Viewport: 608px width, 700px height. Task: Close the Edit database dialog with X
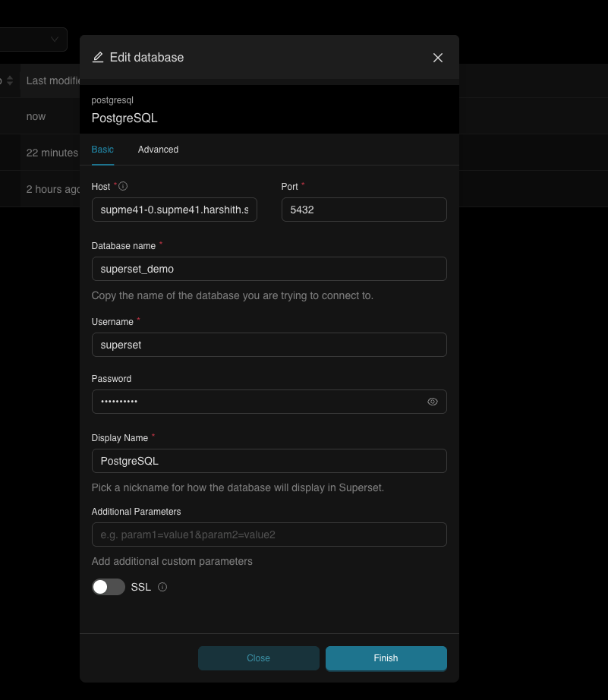(437, 58)
